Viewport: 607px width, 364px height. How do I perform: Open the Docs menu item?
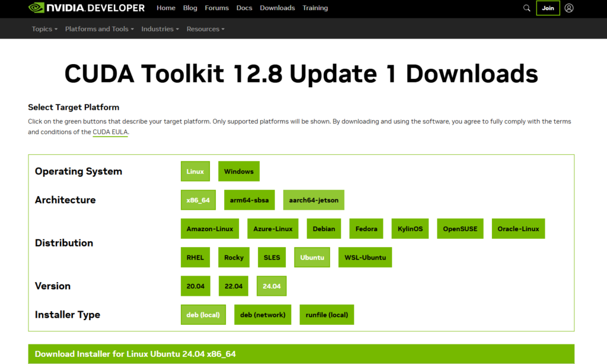point(244,8)
